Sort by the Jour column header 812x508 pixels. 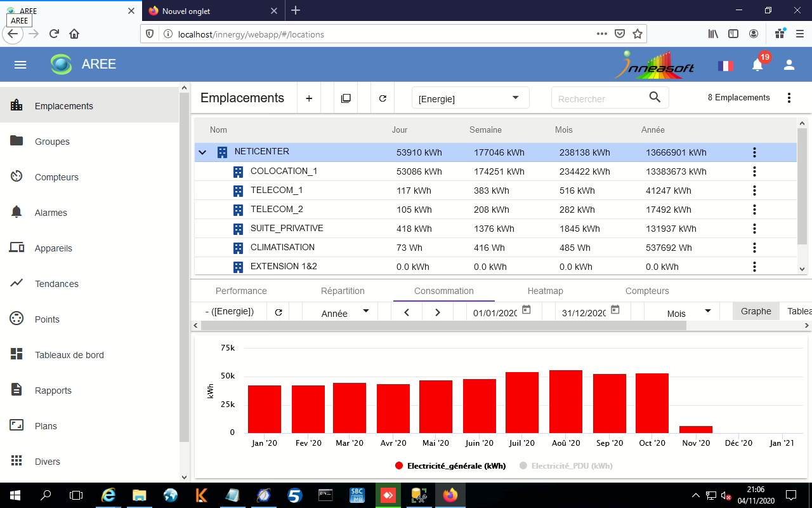point(400,130)
